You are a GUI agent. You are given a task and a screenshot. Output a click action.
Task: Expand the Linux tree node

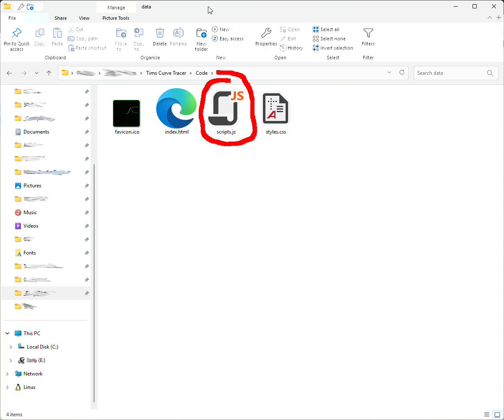(x=7, y=387)
